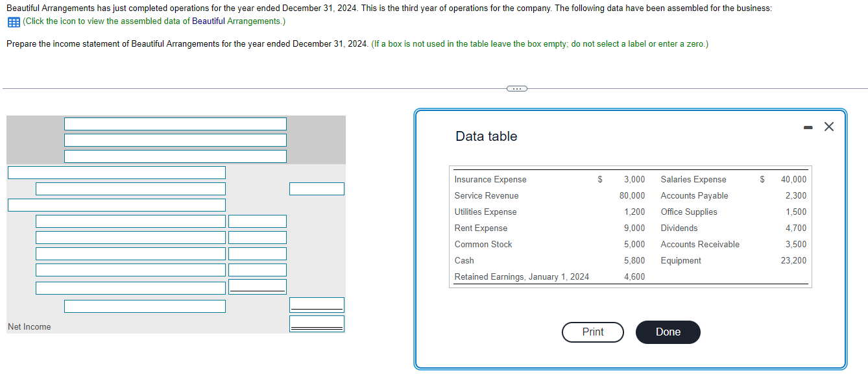Viewport: 868px width, 379px height.
Task: Click the first header input box
Action: (x=175, y=124)
